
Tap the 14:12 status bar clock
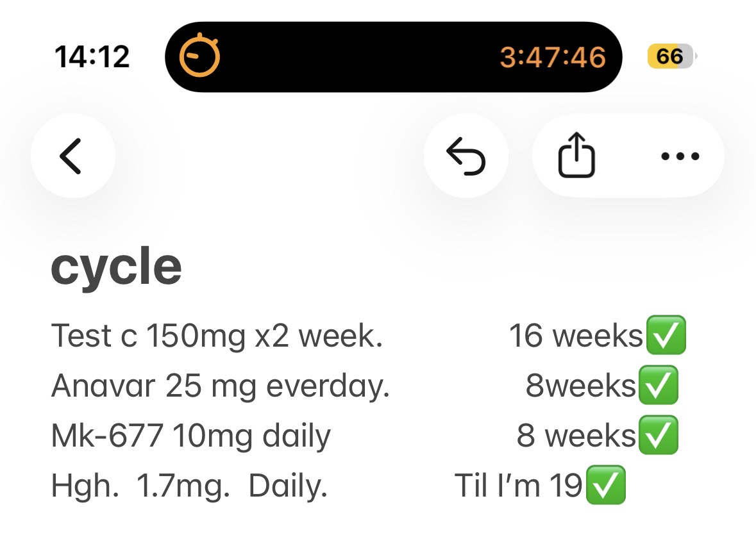pyautogui.click(x=92, y=56)
